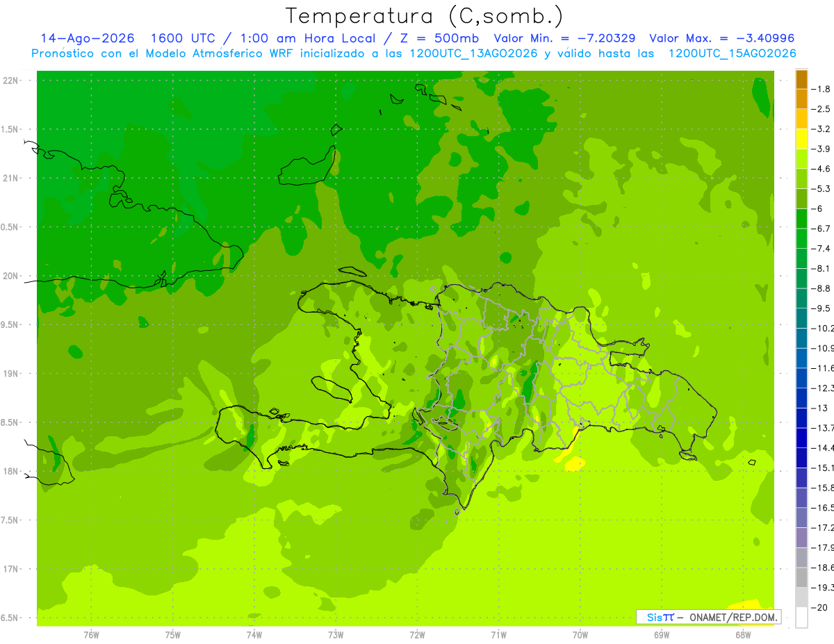Pick the teal swatch between -9.5 and -10.2
Viewport: 834px width, 644px height.
801,318
